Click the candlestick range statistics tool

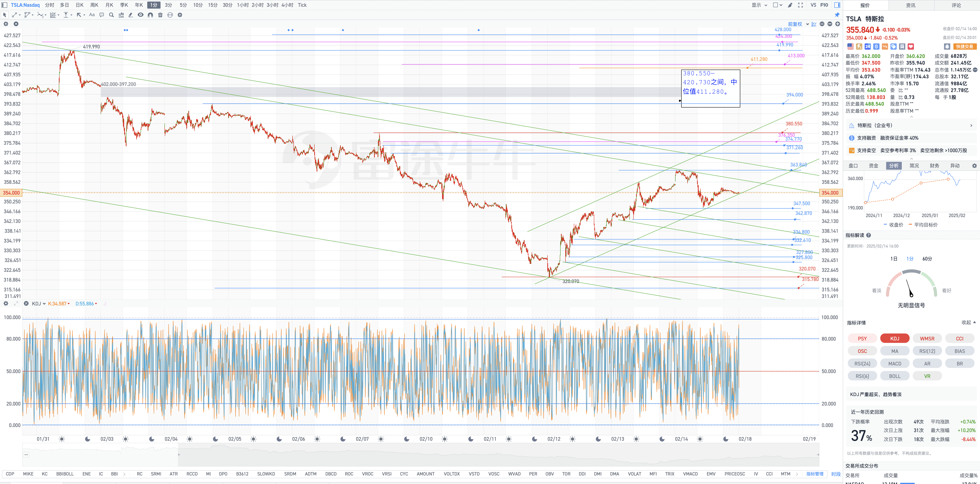(121, 15)
